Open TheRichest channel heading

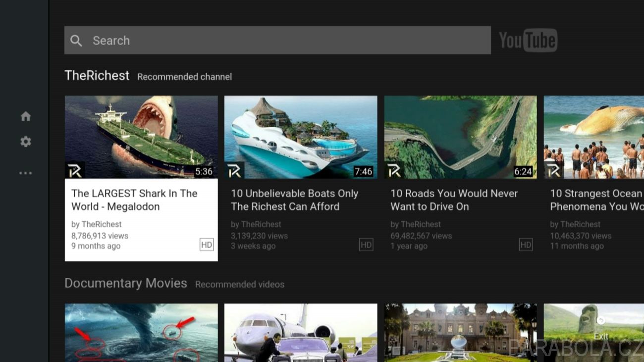pyautogui.click(x=97, y=76)
